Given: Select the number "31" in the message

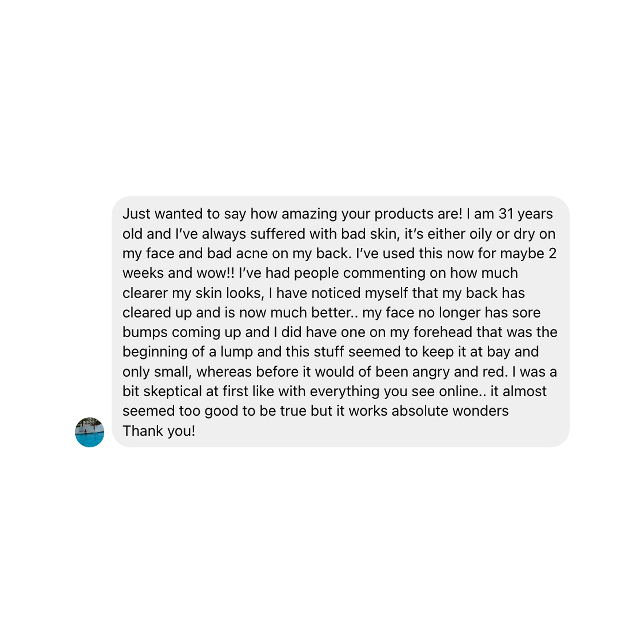Looking at the screenshot, I should tap(506, 214).
